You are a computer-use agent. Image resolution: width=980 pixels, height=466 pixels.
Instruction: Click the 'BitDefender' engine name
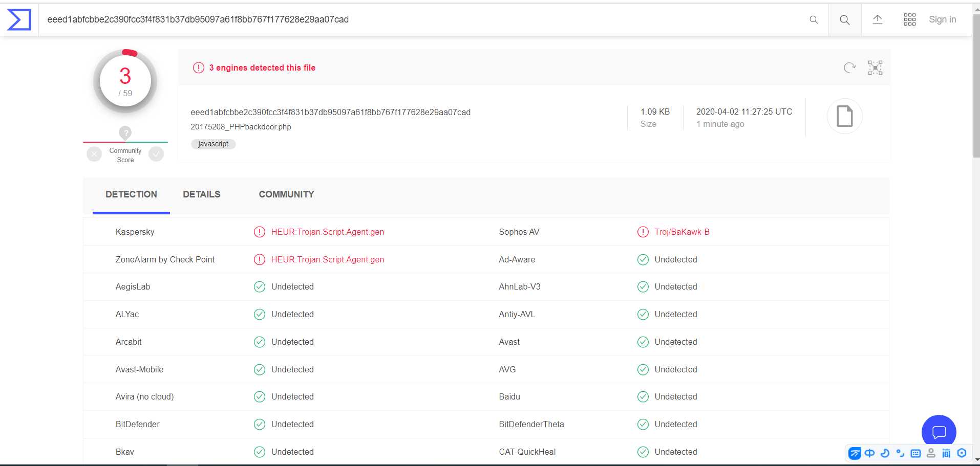[138, 424]
